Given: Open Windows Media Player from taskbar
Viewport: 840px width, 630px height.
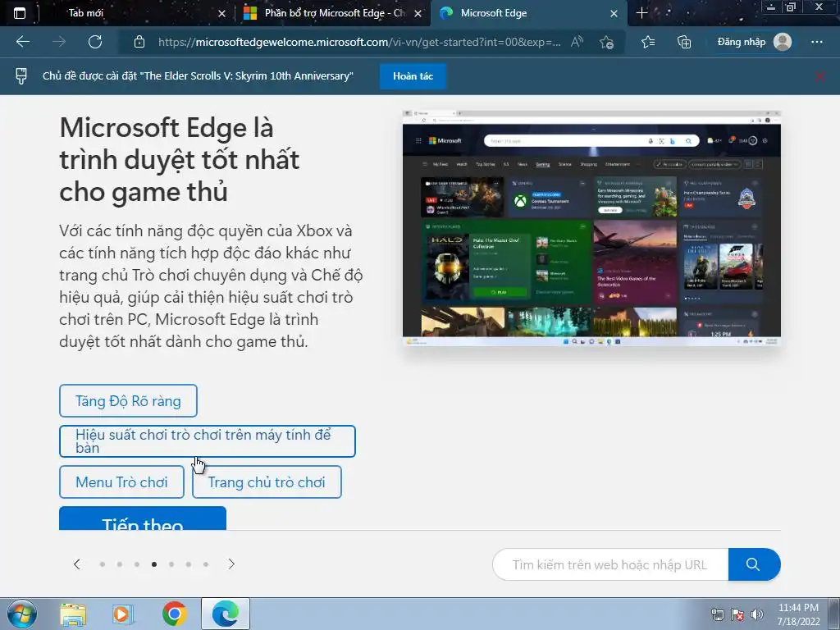Looking at the screenshot, I should (123, 614).
